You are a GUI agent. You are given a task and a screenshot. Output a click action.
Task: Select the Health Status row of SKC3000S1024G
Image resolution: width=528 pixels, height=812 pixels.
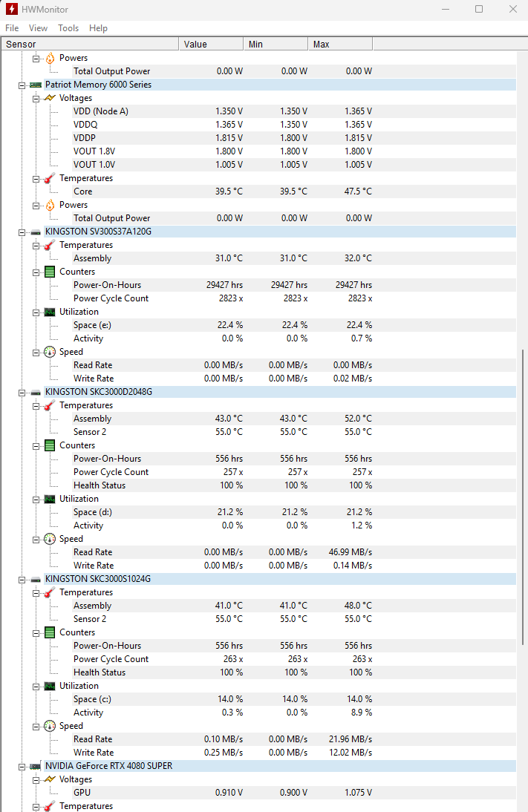pyautogui.click(x=100, y=672)
